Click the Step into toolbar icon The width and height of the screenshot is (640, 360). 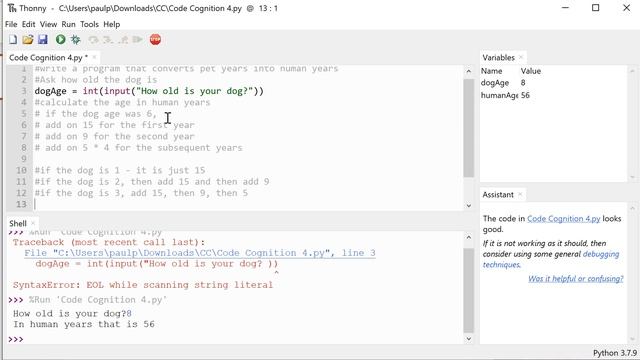108,40
